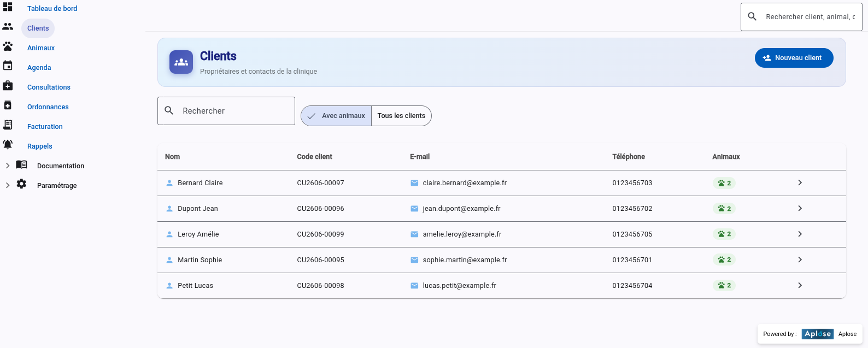Click the animal count badge for Leroy Amélie
The height and width of the screenshot is (348, 868).
(x=724, y=234)
